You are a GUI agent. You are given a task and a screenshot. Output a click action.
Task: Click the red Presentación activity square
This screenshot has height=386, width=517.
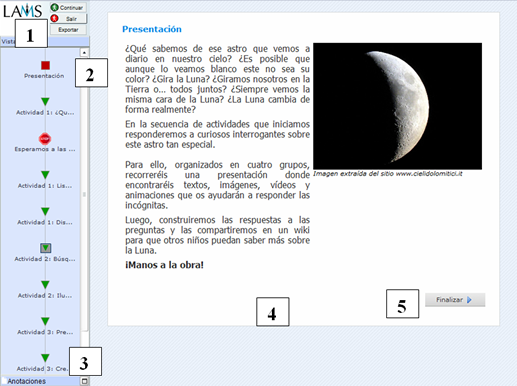(46, 65)
